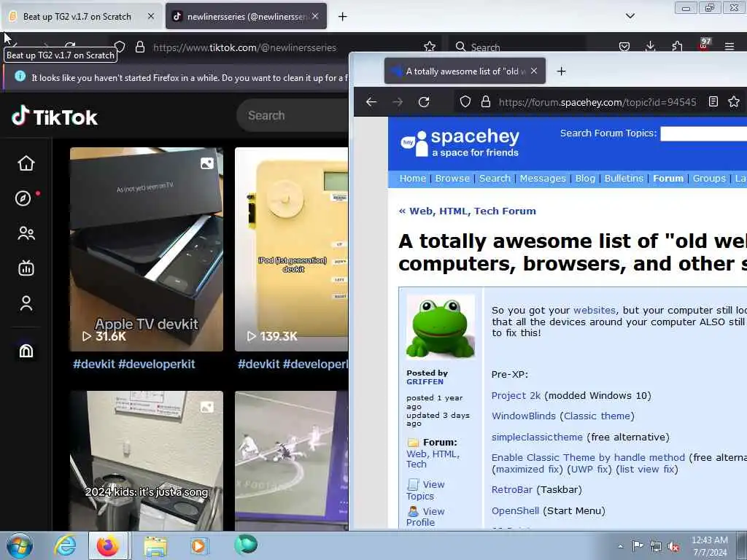Screen dimensions: 747x560
Task: Open Firefox hamburger menu in back window
Action: (x=729, y=47)
